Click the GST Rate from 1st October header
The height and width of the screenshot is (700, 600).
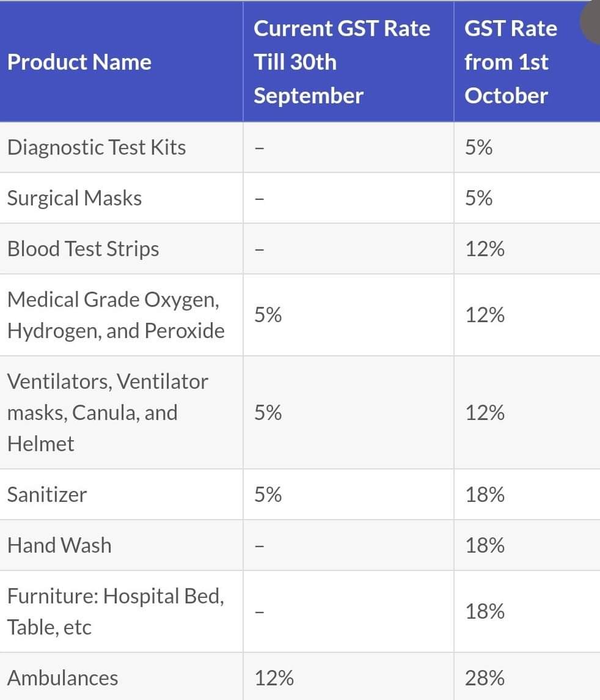click(x=511, y=62)
